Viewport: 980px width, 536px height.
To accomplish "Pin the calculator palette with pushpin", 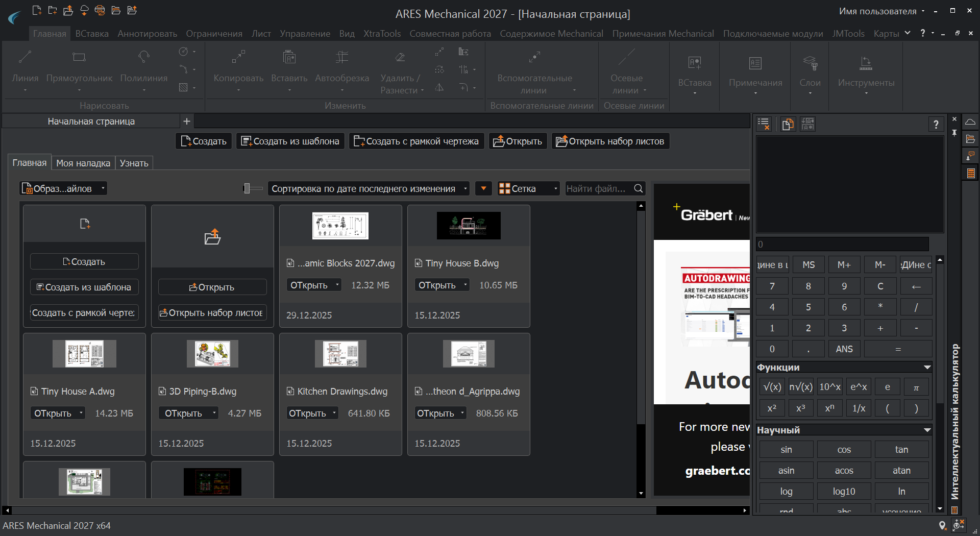I will coord(954,133).
